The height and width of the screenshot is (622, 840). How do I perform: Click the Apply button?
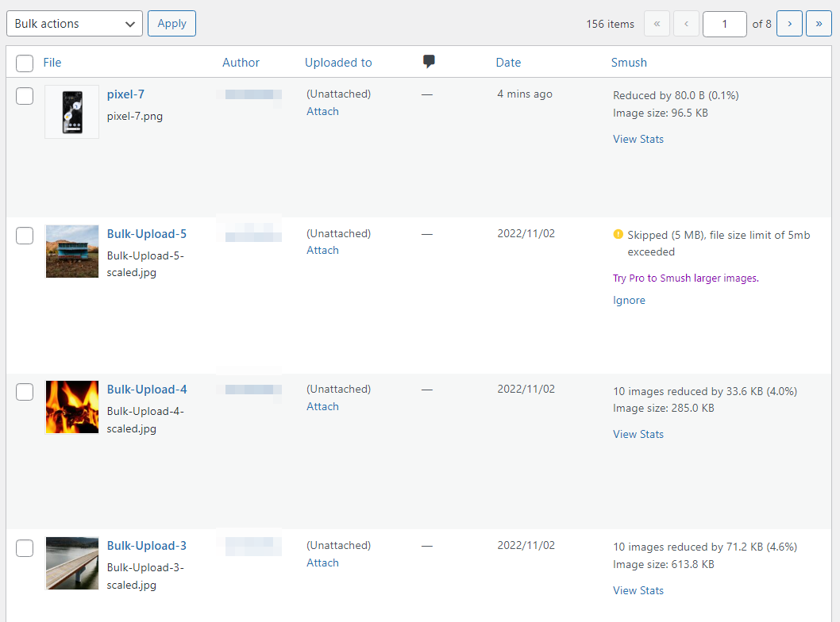pos(172,24)
